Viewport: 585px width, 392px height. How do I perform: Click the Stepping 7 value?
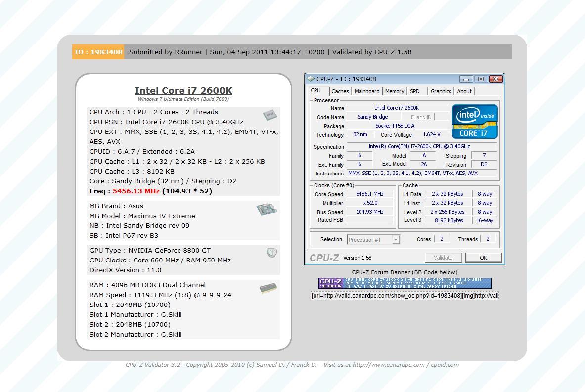tap(484, 156)
